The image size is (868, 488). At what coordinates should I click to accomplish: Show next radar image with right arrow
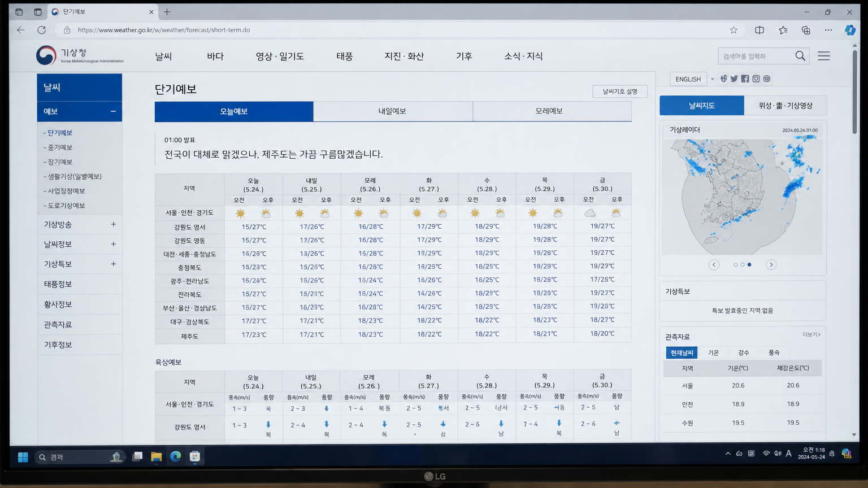click(771, 264)
